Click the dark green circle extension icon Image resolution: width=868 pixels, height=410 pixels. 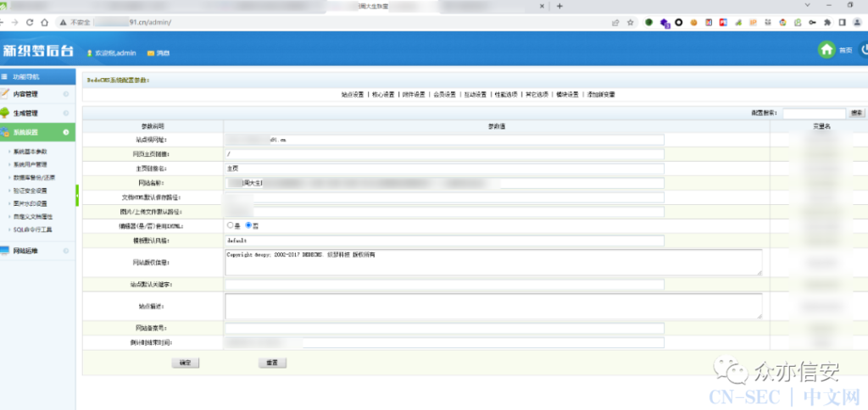(x=648, y=23)
